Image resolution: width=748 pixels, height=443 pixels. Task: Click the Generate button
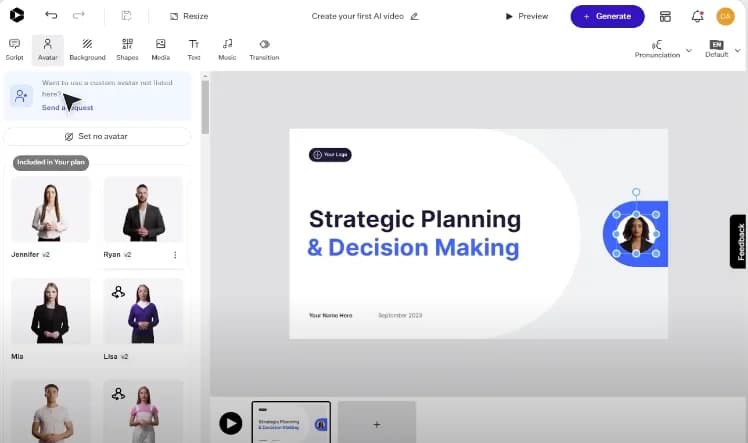[607, 16]
